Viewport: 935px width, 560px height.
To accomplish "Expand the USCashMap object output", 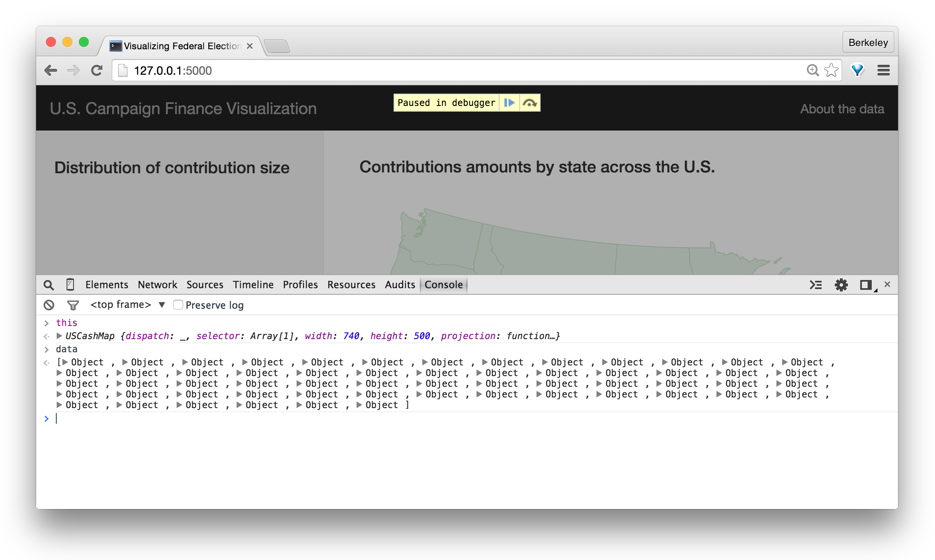I will (x=60, y=336).
